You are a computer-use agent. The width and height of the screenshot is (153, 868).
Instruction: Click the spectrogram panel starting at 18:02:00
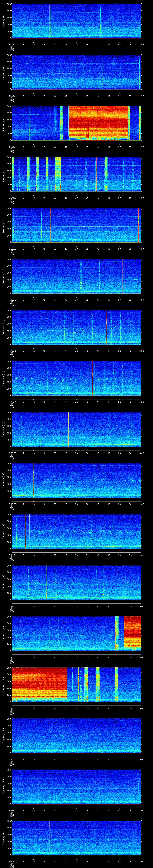(x=77, y=72)
